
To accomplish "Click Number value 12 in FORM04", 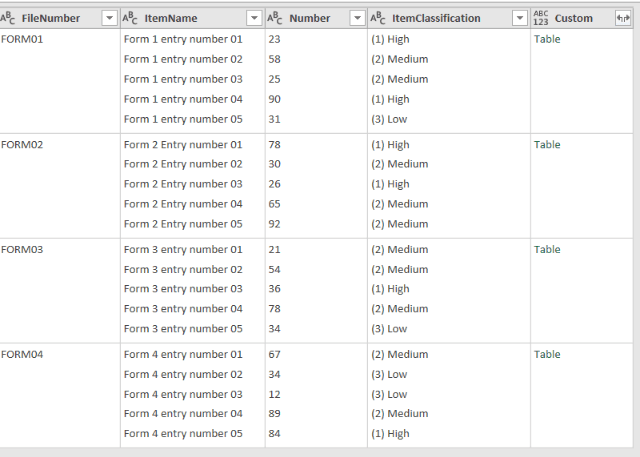I will point(274,395).
